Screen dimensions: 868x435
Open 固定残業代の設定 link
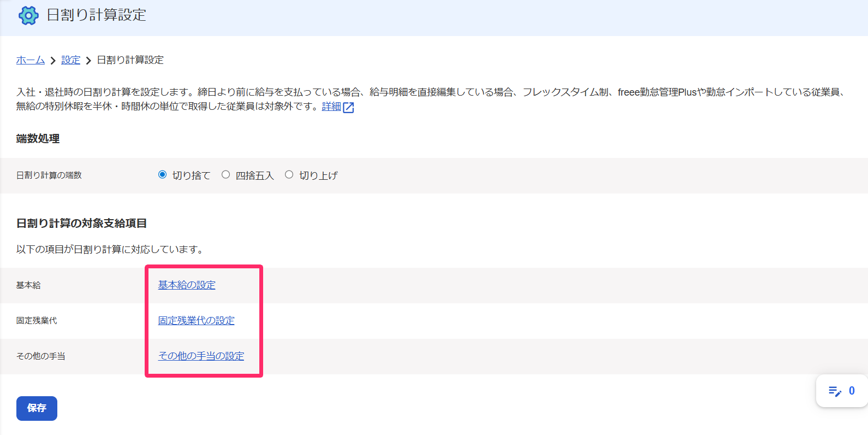(197, 321)
